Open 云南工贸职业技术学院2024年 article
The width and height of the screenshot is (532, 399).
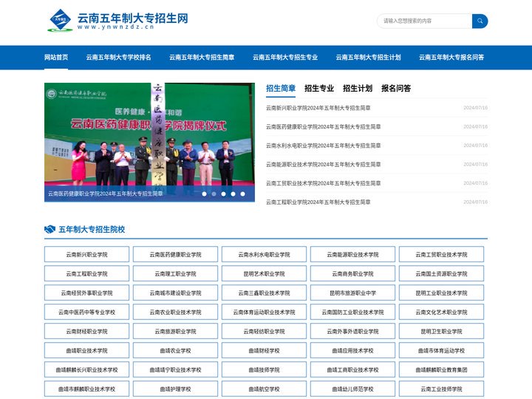pos(323,183)
